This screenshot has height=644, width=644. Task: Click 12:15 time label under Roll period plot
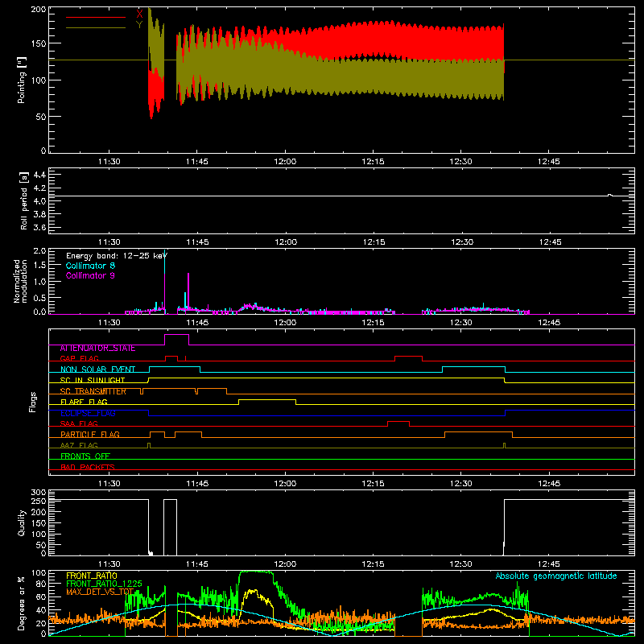[374, 242]
